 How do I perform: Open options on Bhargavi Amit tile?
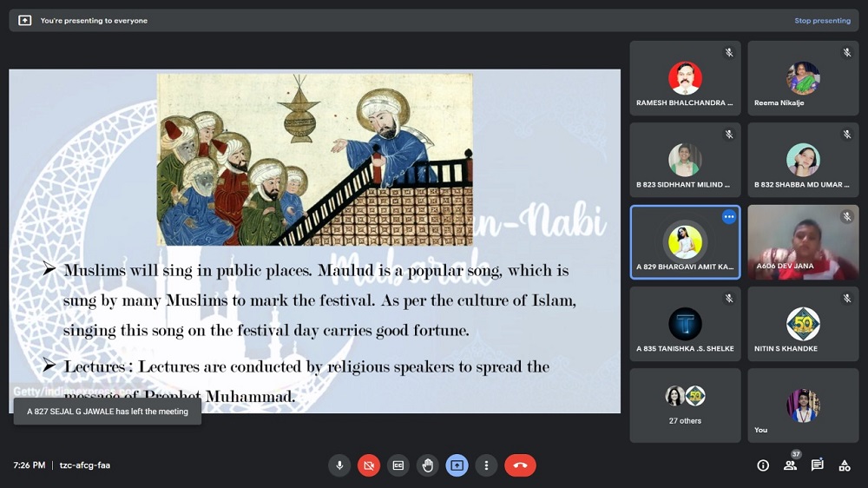coord(729,217)
